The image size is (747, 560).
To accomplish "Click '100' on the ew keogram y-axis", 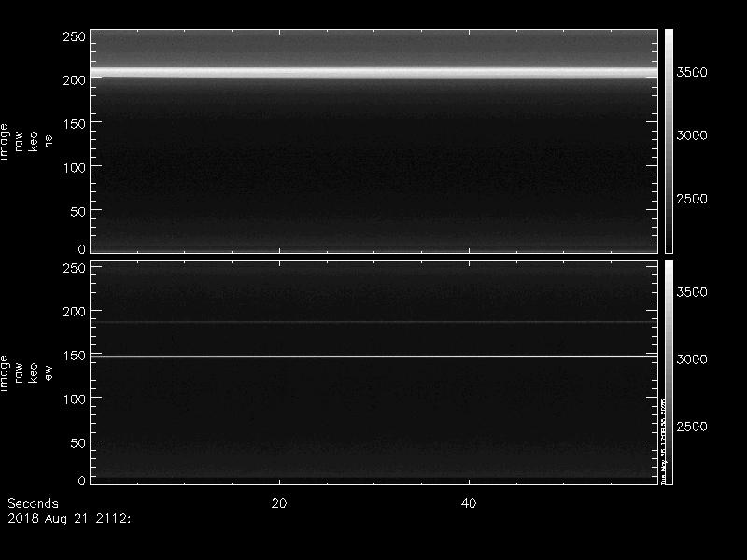I will click(x=75, y=399).
